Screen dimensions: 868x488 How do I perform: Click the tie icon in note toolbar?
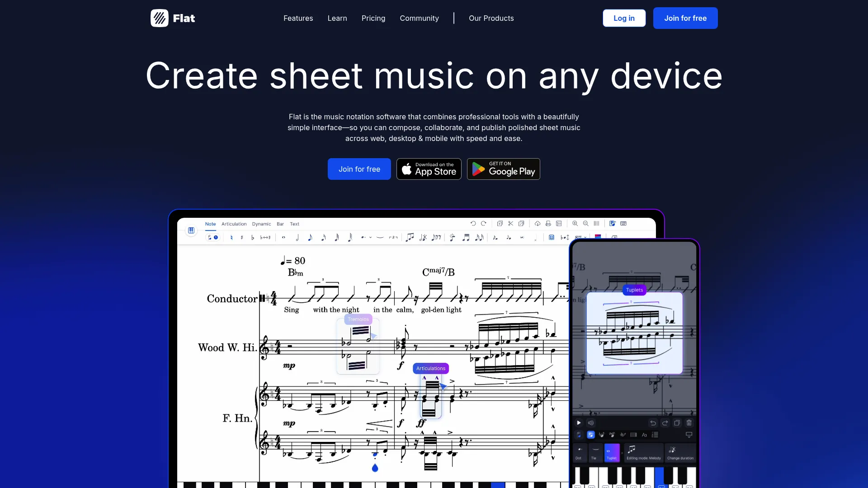click(380, 237)
